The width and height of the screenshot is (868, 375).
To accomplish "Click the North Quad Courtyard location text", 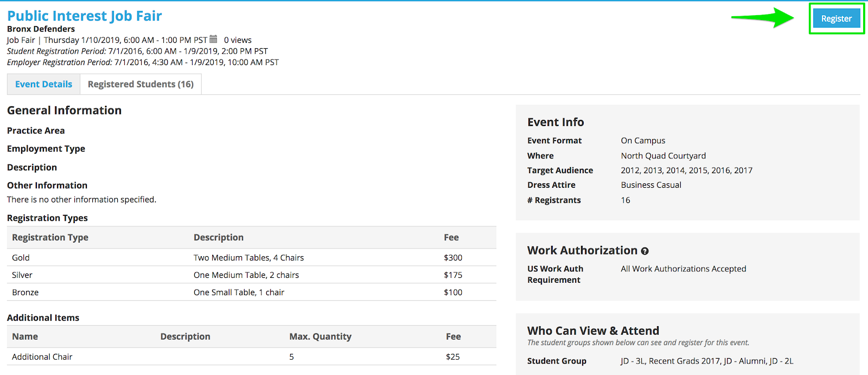I will 663,156.
